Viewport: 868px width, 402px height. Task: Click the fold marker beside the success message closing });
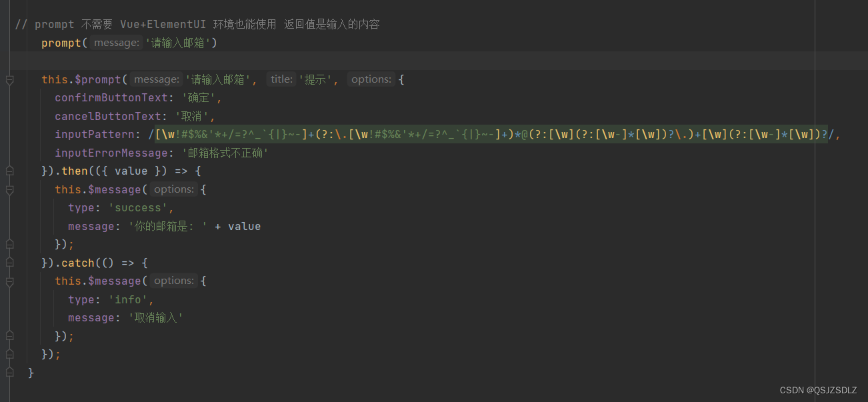point(9,243)
